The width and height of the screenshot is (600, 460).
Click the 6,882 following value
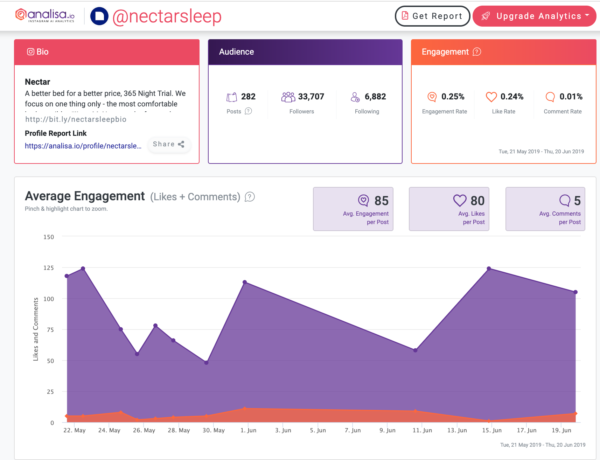point(375,96)
